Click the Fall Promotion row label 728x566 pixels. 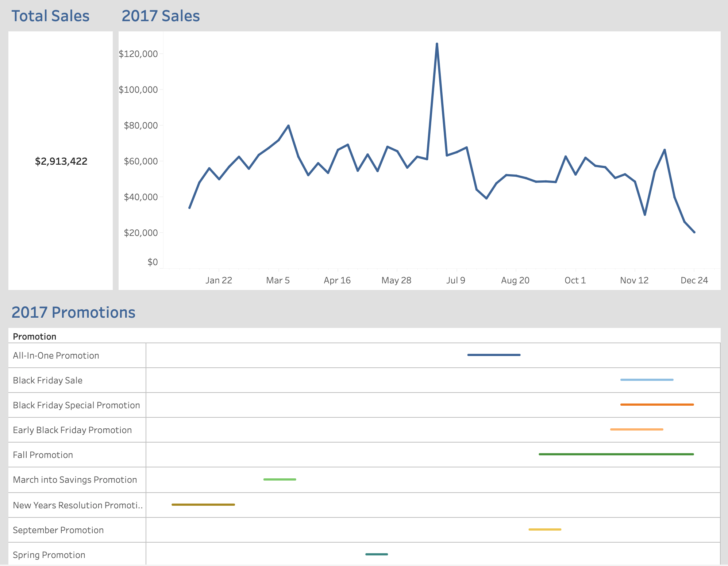43,455
